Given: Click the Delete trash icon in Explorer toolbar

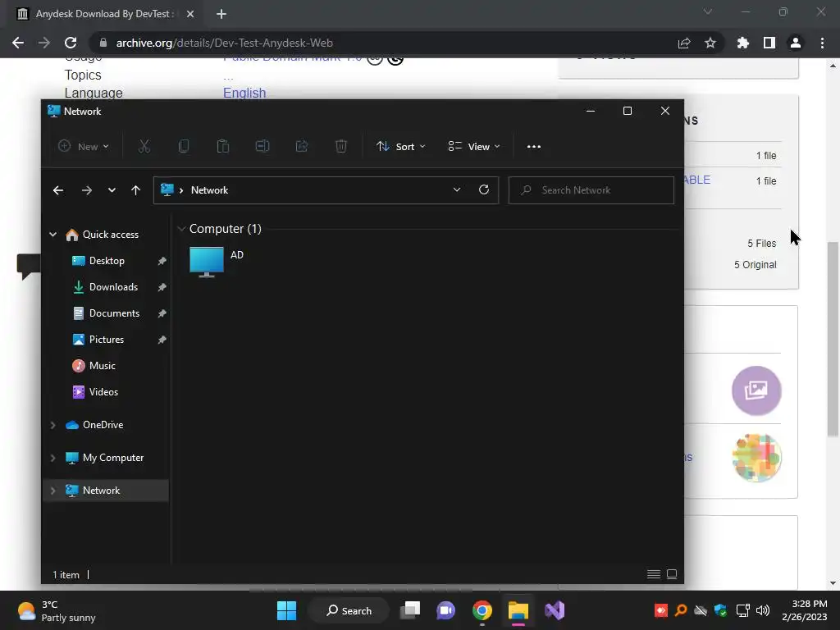Looking at the screenshot, I should [x=341, y=146].
